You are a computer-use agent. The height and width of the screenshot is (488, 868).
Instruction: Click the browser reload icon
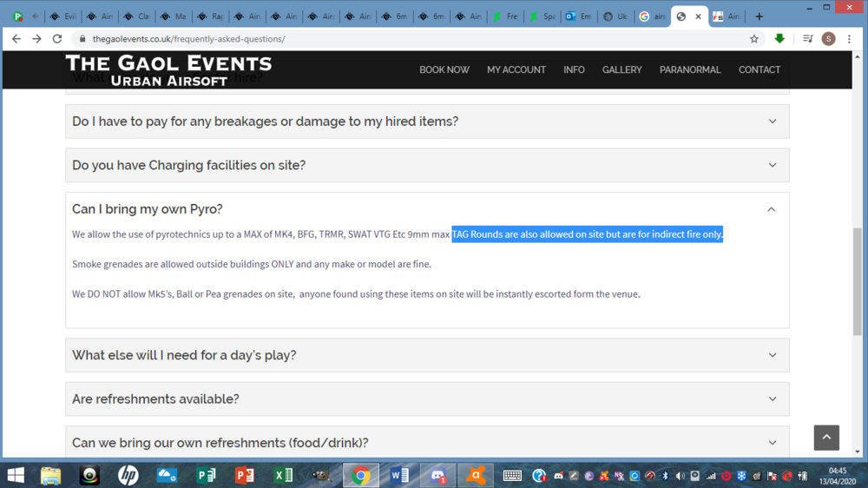[57, 39]
